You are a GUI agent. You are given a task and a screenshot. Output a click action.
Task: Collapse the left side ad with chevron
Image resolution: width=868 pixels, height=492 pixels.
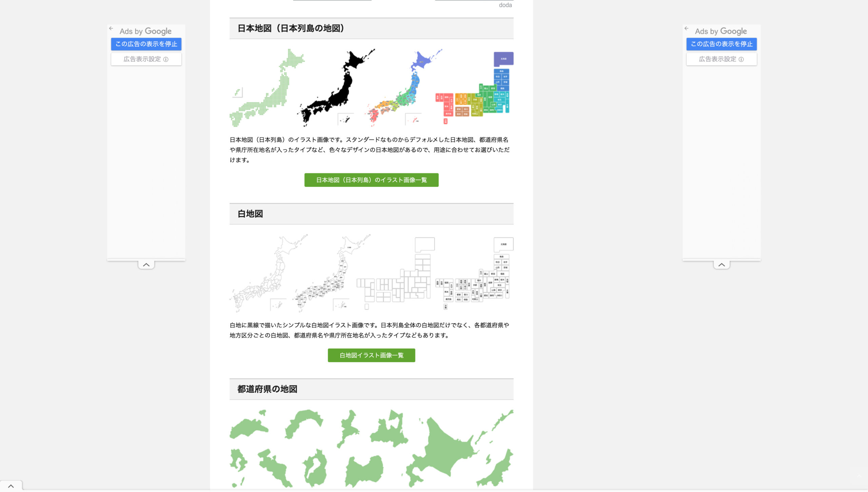pos(146,265)
